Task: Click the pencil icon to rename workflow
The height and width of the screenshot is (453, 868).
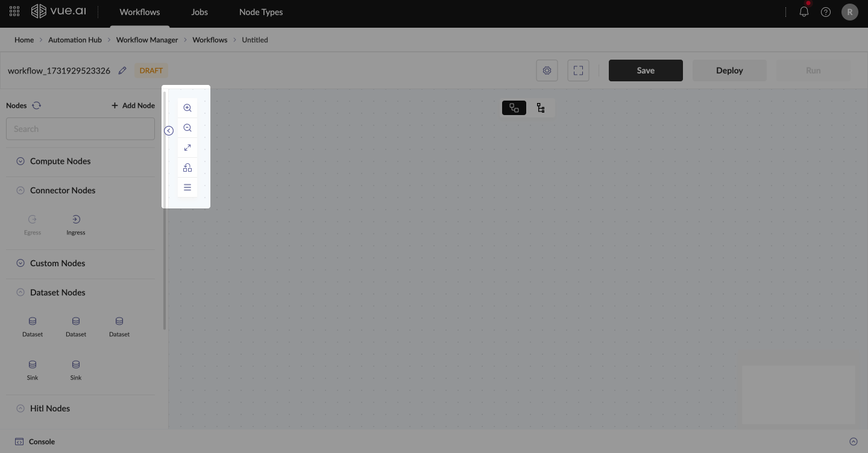Action: pyautogui.click(x=122, y=70)
